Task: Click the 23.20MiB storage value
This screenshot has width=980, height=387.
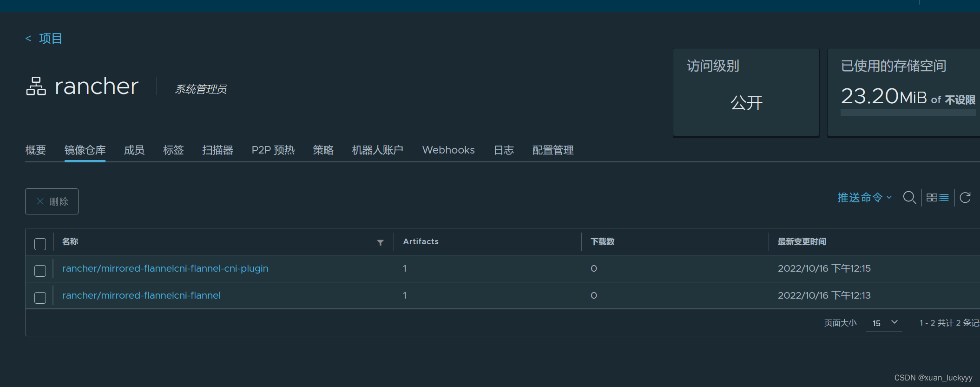Action: coord(883,96)
